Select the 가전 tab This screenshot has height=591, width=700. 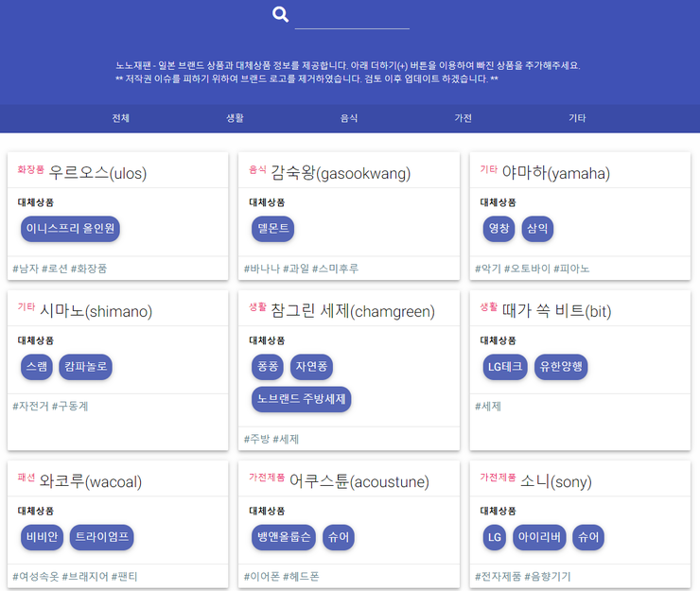[x=463, y=118]
